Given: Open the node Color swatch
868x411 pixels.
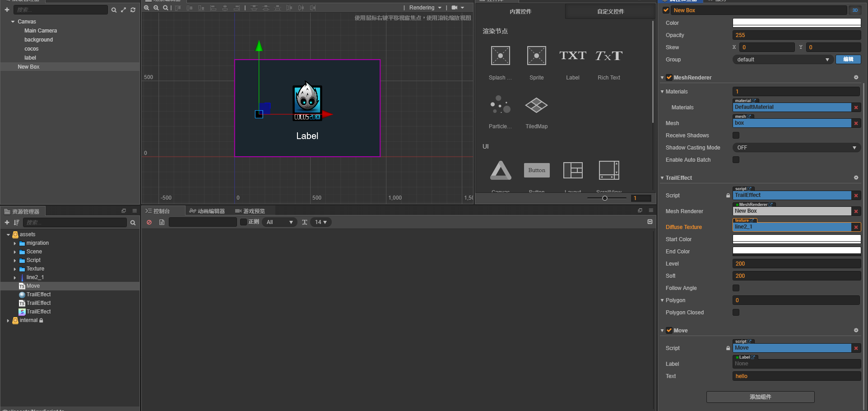Looking at the screenshot, I should tap(796, 23).
